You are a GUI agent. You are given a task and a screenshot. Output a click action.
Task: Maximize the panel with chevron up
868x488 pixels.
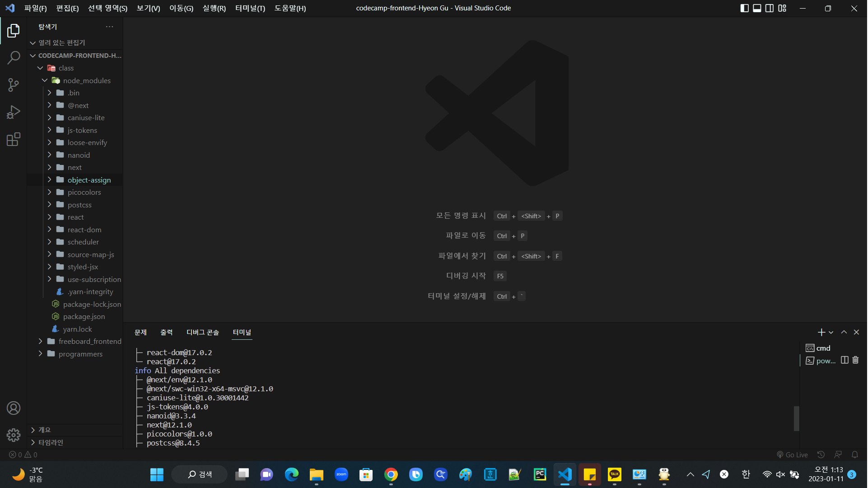(844, 332)
